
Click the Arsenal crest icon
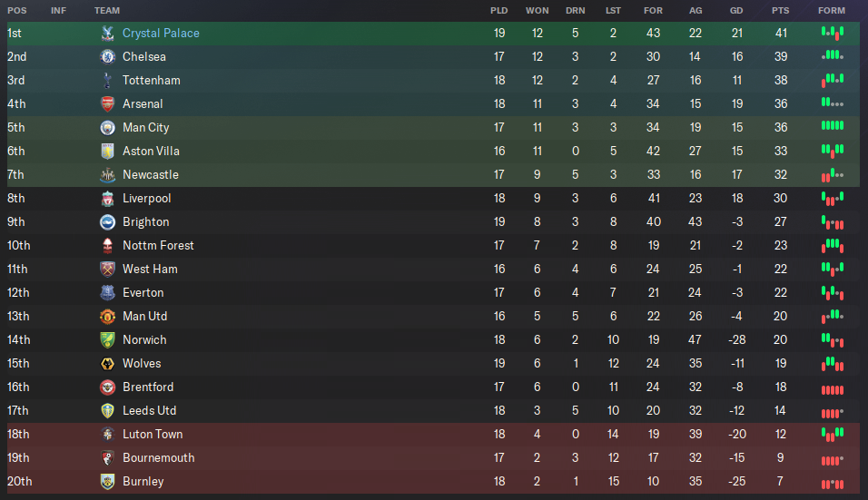pyautogui.click(x=107, y=104)
